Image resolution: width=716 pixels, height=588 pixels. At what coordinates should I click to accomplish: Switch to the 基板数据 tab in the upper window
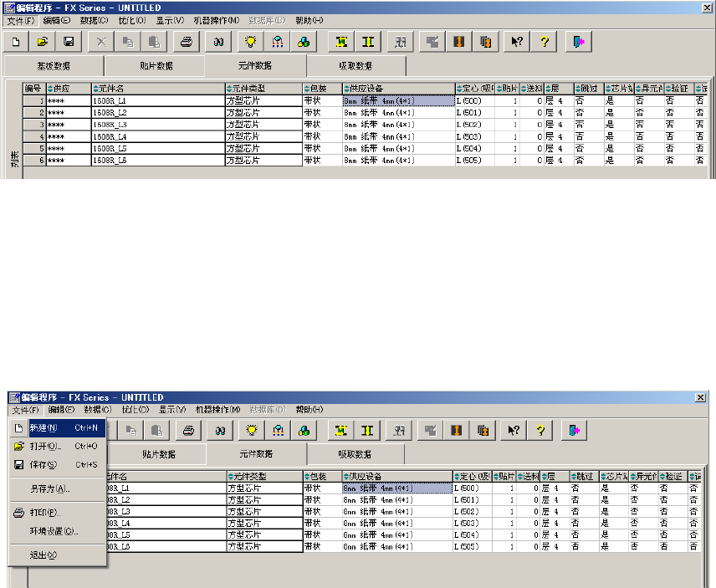54,66
